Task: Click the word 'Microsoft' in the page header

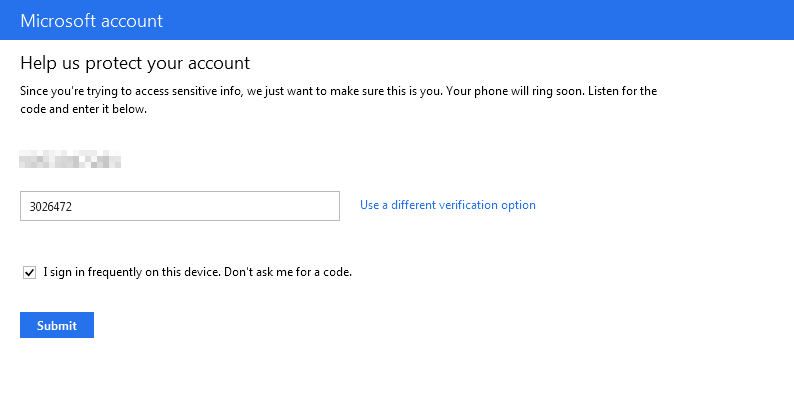Action: [x=56, y=20]
